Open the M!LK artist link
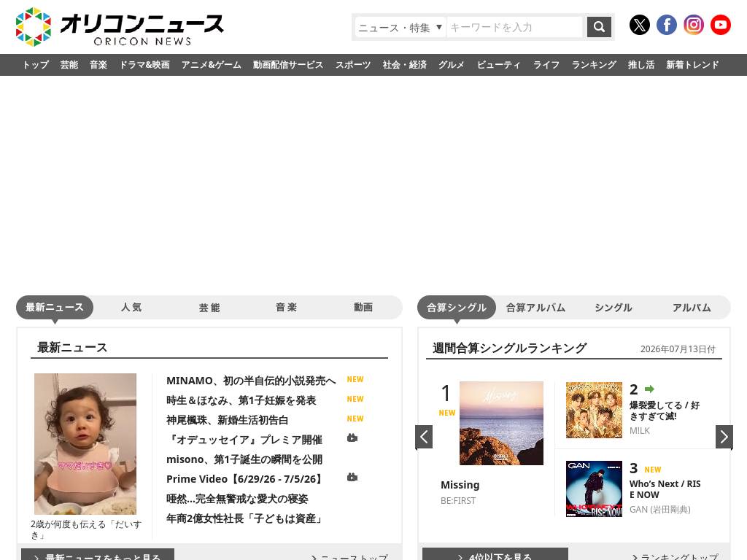747x560 pixels. pos(639,430)
